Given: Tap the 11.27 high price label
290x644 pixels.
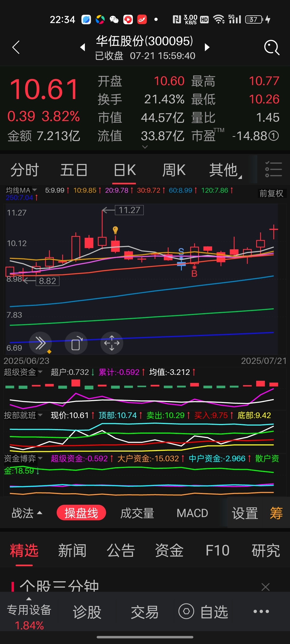Looking at the screenshot, I should [129, 210].
